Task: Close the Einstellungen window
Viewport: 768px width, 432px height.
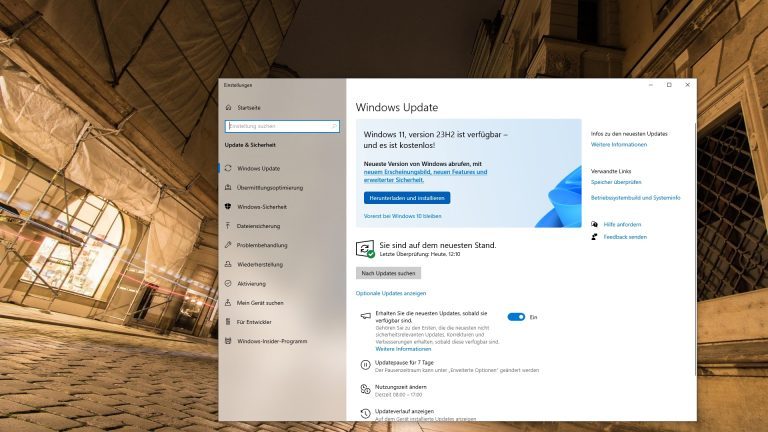Action: point(687,85)
